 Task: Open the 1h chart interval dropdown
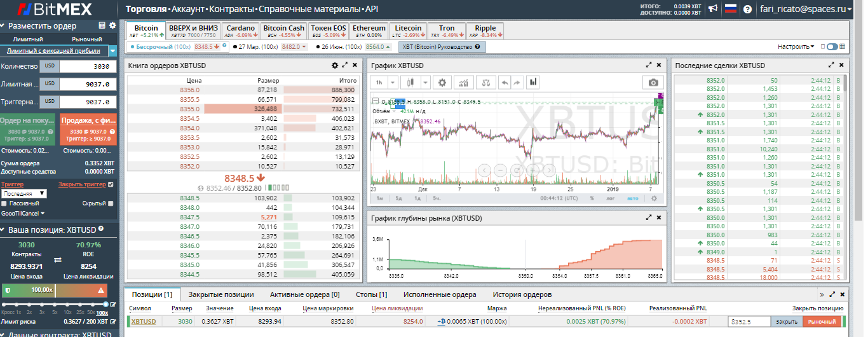(393, 82)
